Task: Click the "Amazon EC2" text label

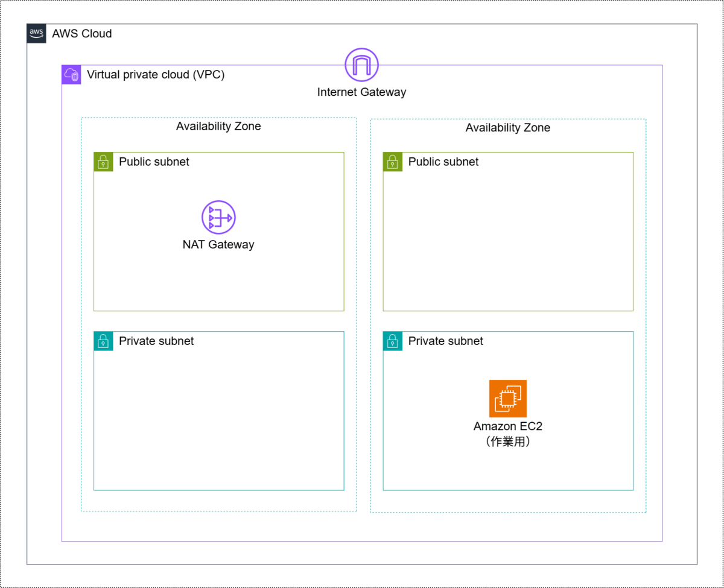Action: pos(508,426)
